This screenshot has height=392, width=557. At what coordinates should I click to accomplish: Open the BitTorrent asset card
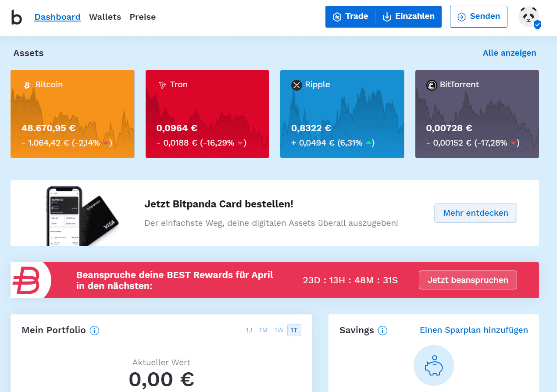pyautogui.click(x=477, y=114)
